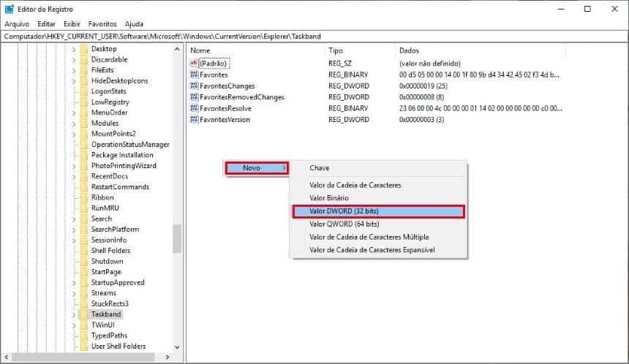Select the Package Installation key
Viewport: 629px width, 364px height.
(x=122, y=155)
